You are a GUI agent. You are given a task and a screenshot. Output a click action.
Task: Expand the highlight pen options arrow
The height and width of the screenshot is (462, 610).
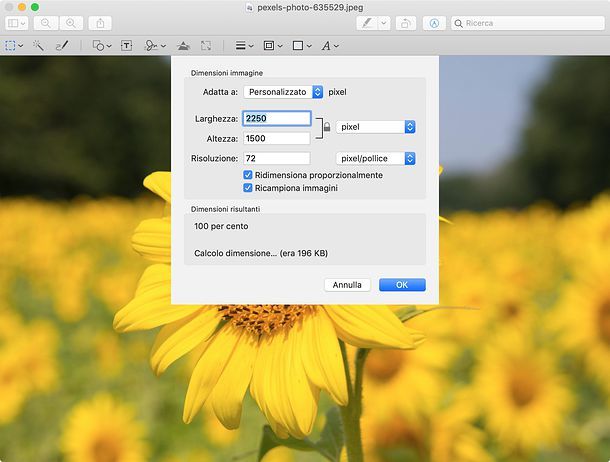click(384, 23)
